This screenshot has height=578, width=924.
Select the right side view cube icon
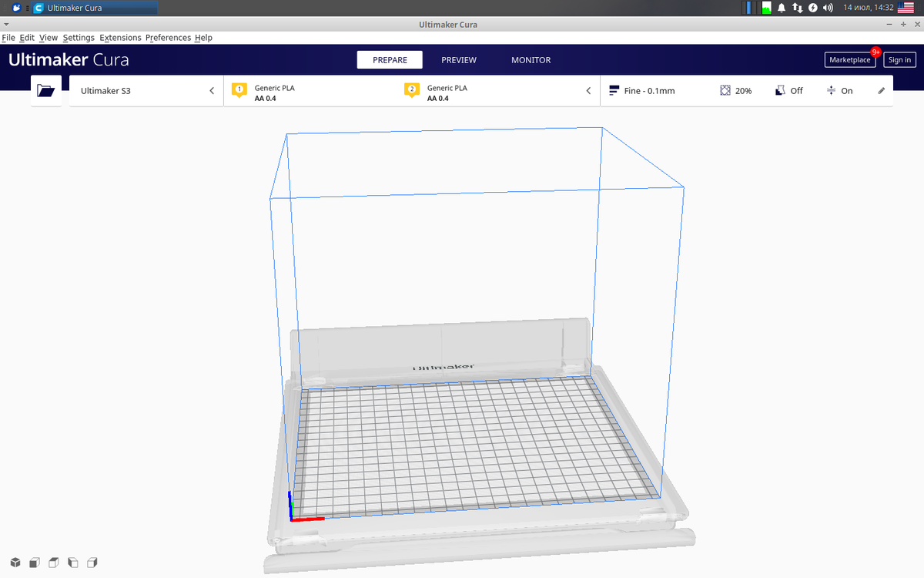point(92,562)
